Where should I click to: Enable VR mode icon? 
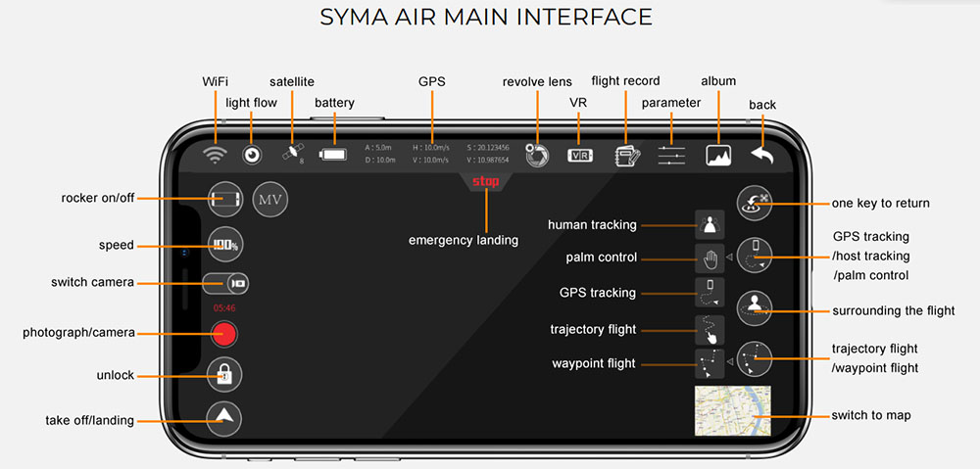(580, 155)
